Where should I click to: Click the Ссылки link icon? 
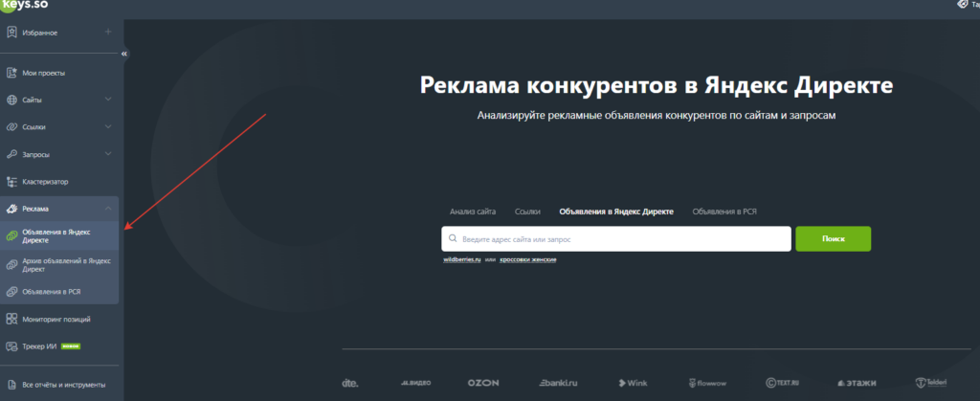11,126
